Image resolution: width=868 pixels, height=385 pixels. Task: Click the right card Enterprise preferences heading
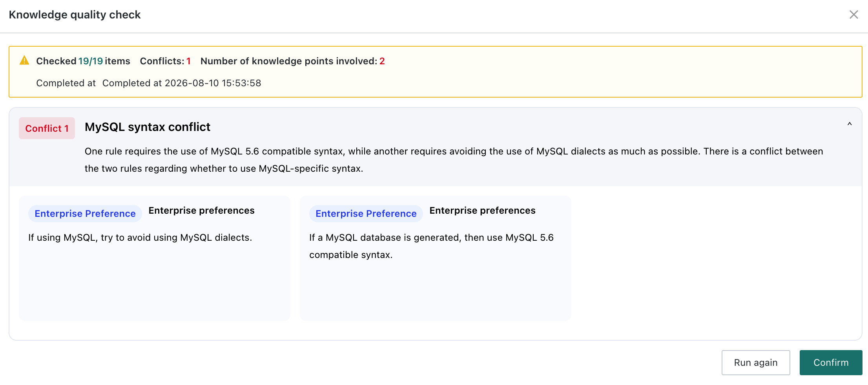(483, 211)
